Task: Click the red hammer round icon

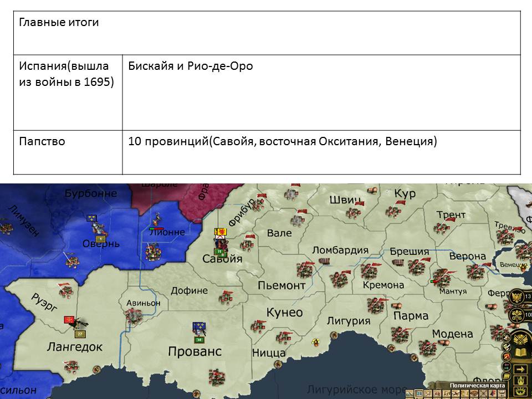Action: [506, 356]
